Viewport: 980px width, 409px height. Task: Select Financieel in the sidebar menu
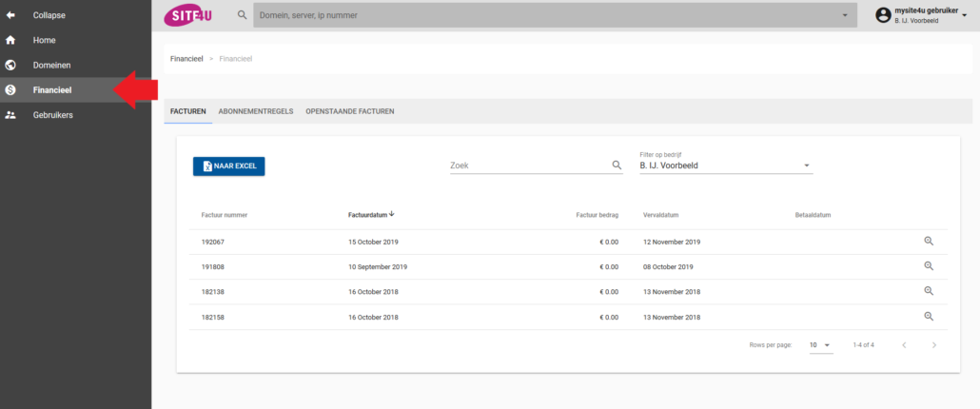coord(52,90)
